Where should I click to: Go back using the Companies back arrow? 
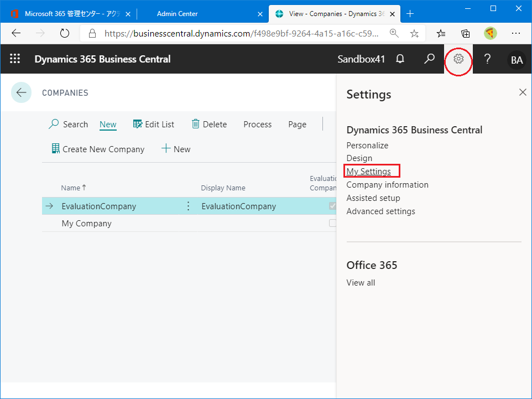click(x=22, y=92)
